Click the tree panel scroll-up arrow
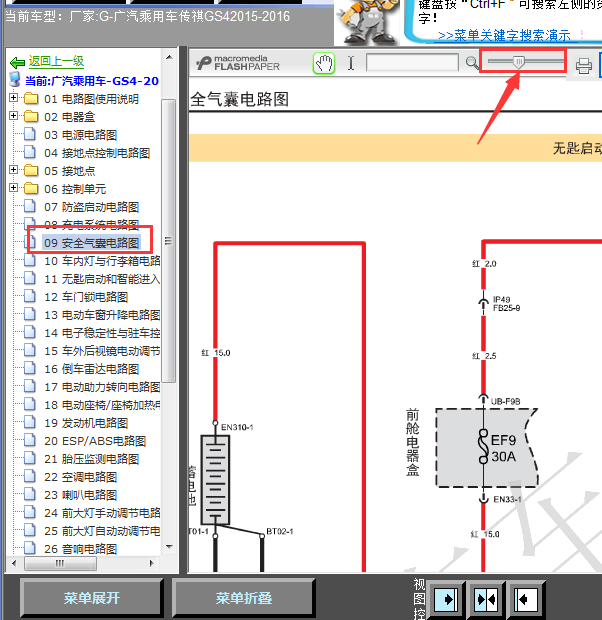The image size is (602, 620). [x=169, y=57]
